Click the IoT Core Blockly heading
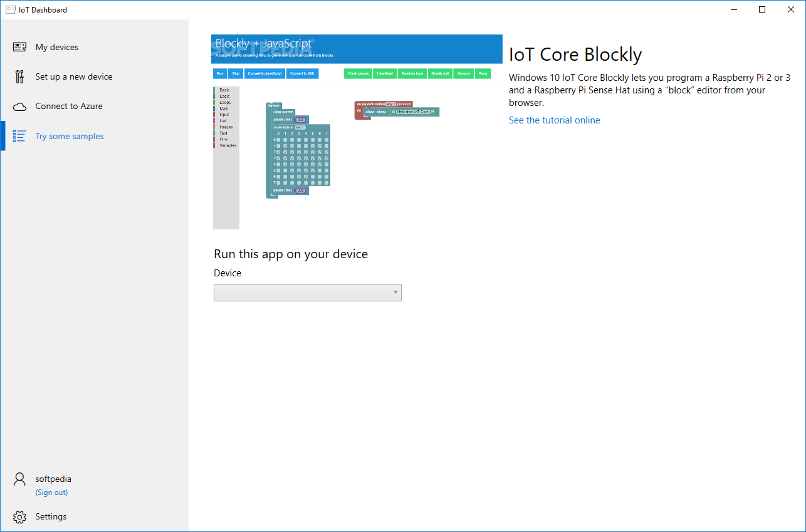 [575, 55]
